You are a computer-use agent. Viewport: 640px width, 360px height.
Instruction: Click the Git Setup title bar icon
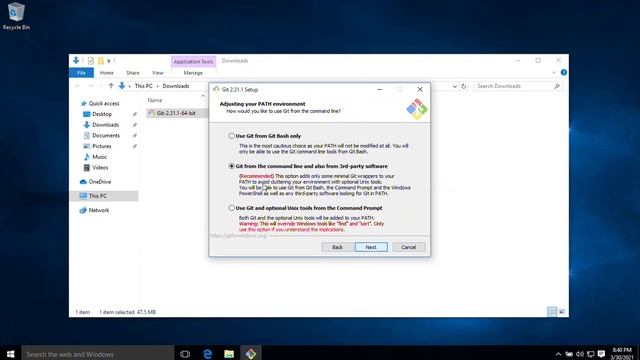216,89
